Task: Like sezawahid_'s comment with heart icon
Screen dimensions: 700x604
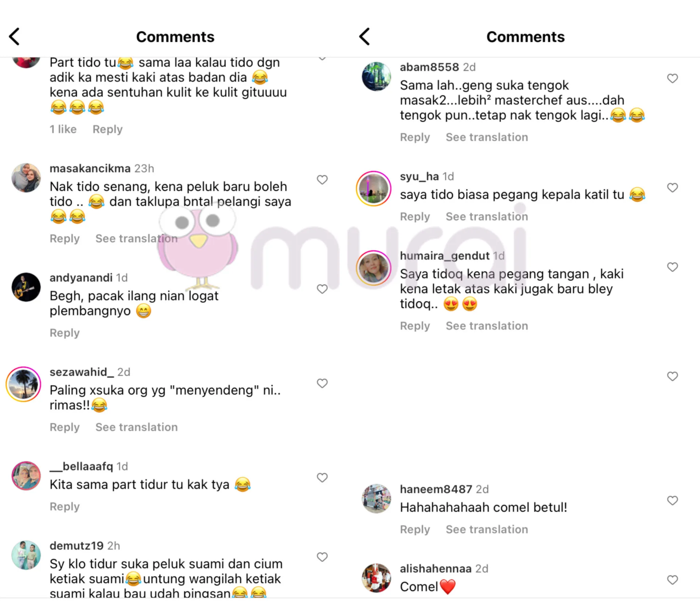Action: pyautogui.click(x=322, y=383)
